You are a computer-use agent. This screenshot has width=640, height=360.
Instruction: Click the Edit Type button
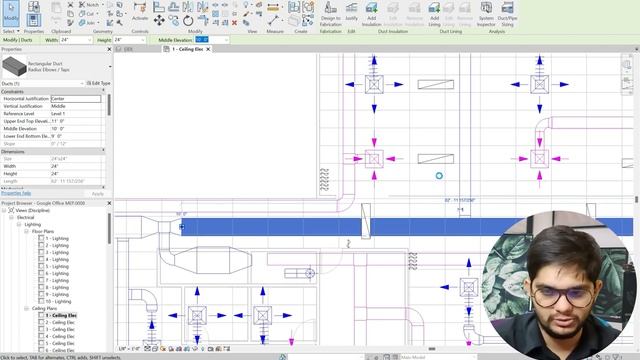tap(98, 83)
